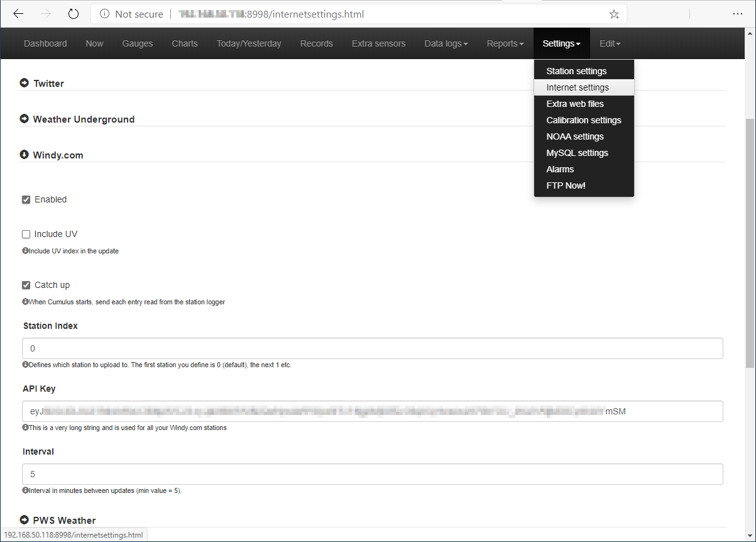The image size is (756, 542).
Task: Navigate to the Dashboard page
Action: point(45,43)
